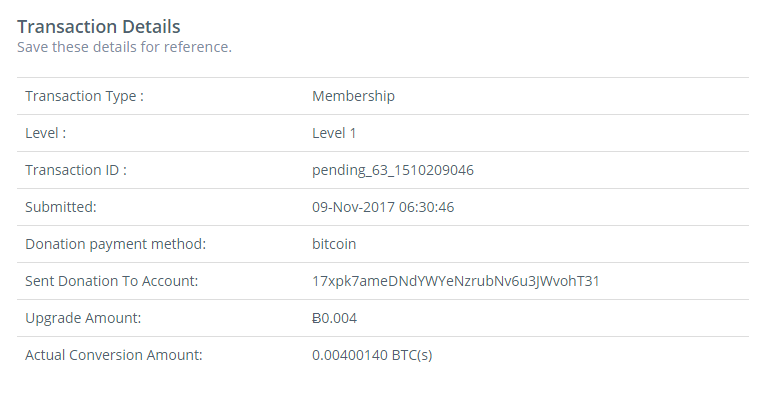Select the Actual Conversion Amount label
This screenshot has height=407, width=762.
[114, 355]
